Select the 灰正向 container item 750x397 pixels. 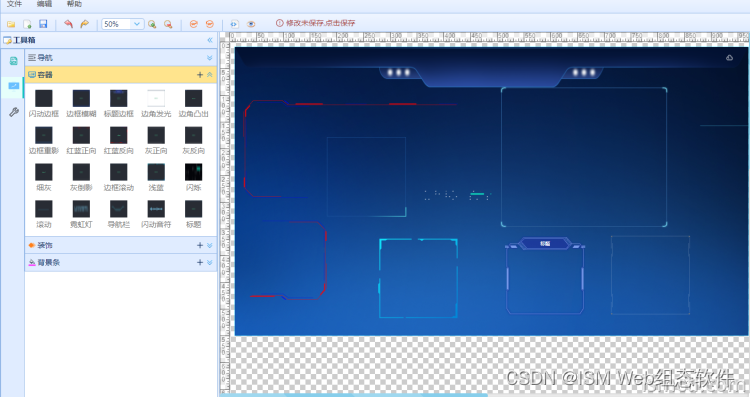click(x=156, y=140)
